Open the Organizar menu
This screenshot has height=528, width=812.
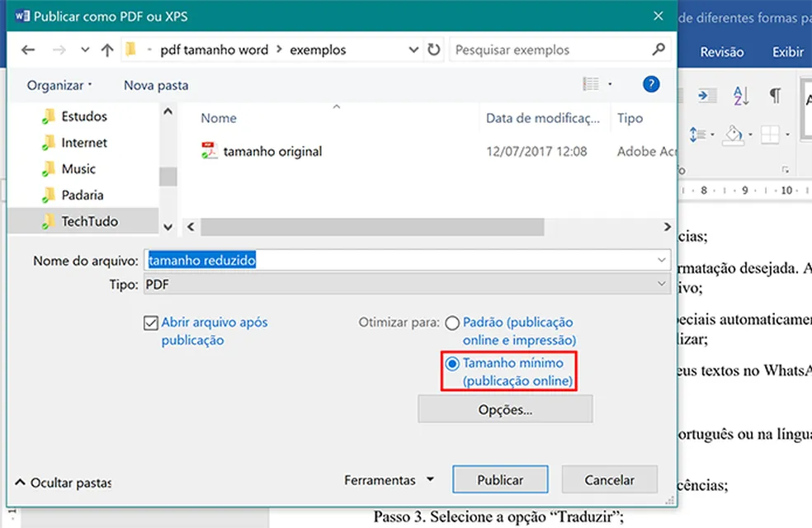(59, 85)
